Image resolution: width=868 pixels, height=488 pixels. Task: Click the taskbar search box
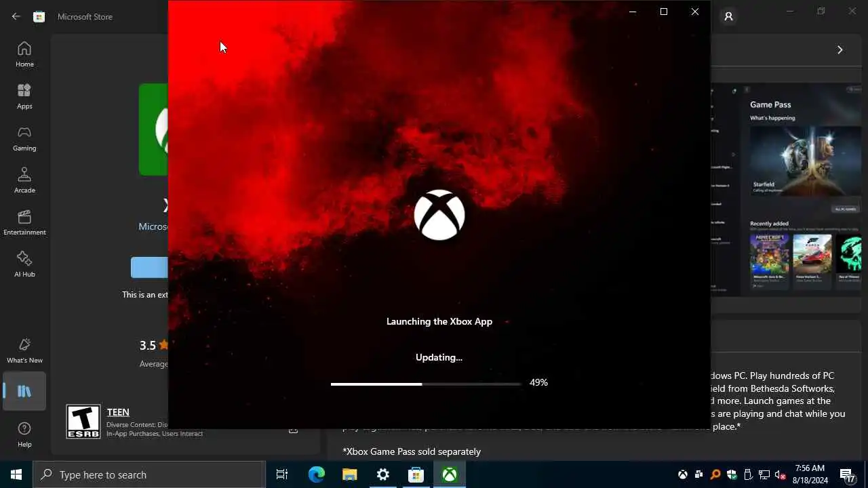pos(149,474)
